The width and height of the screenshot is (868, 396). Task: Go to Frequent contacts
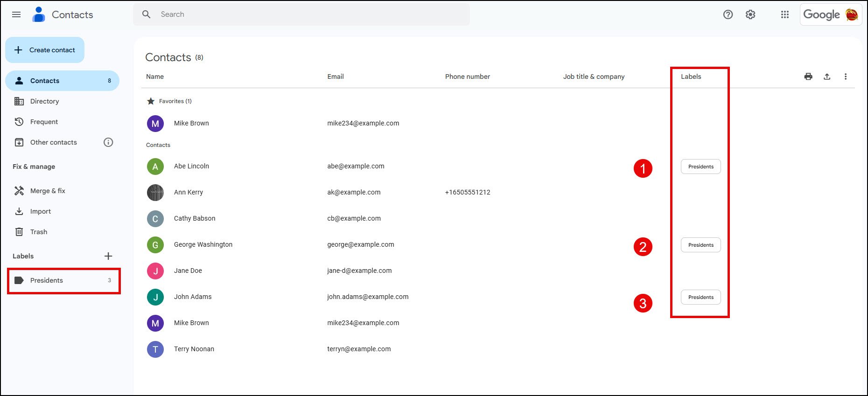coord(44,122)
